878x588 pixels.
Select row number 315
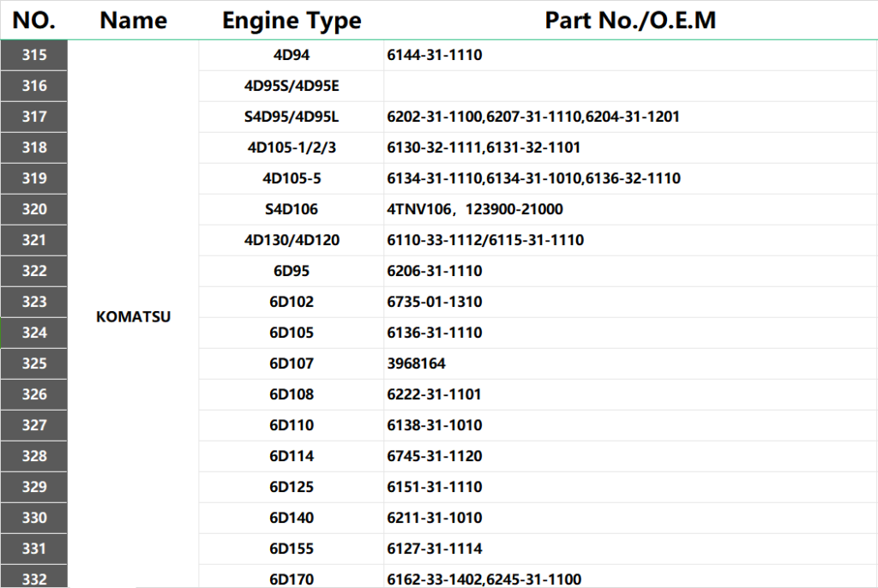point(34,55)
